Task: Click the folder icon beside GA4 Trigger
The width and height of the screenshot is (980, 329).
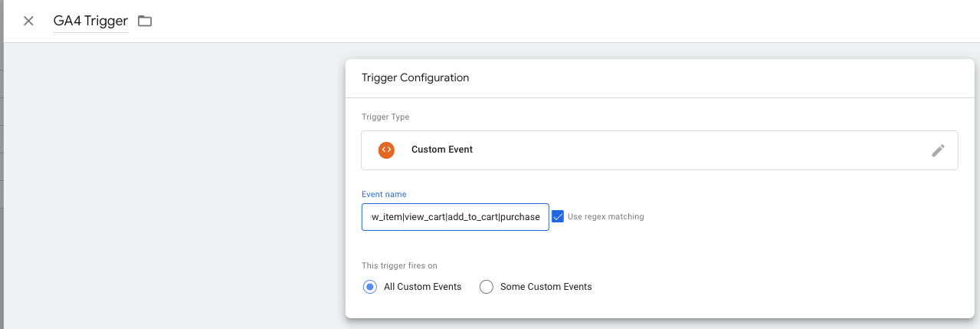Action: point(145,21)
